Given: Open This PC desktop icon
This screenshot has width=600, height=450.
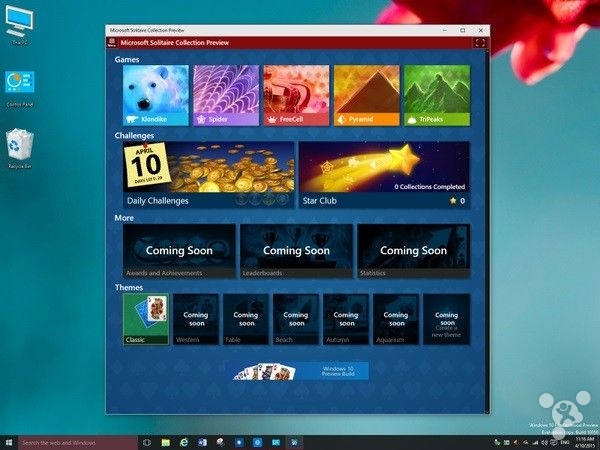Looking at the screenshot, I should 20,25.
